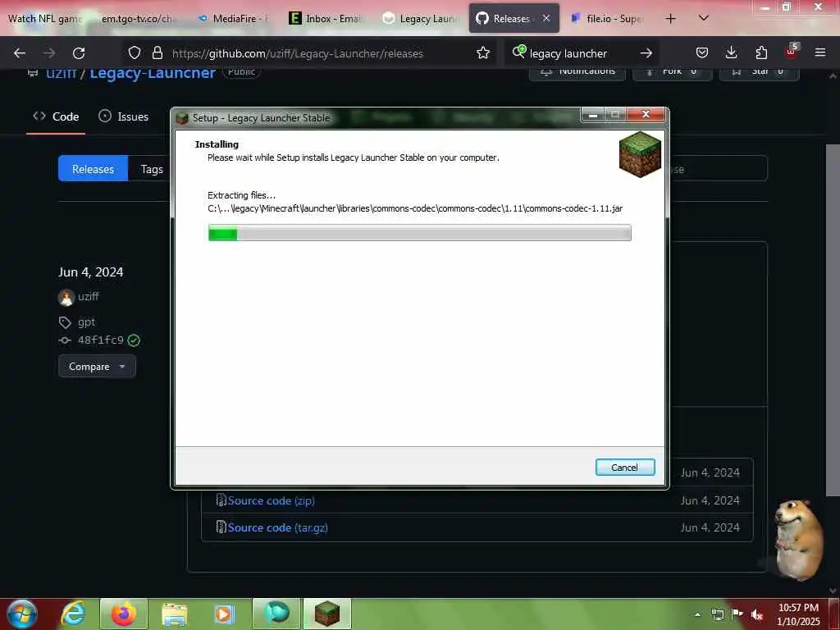The width and height of the screenshot is (840, 630).
Task: Click the search arrow next to legacy launcher
Action: pyautogui.click(x=646, y=53)
